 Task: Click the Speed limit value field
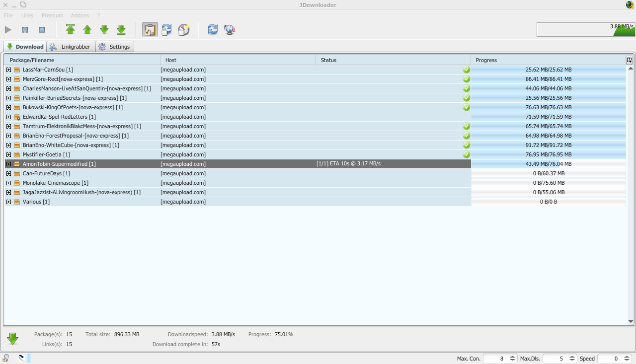coord(610,359)
